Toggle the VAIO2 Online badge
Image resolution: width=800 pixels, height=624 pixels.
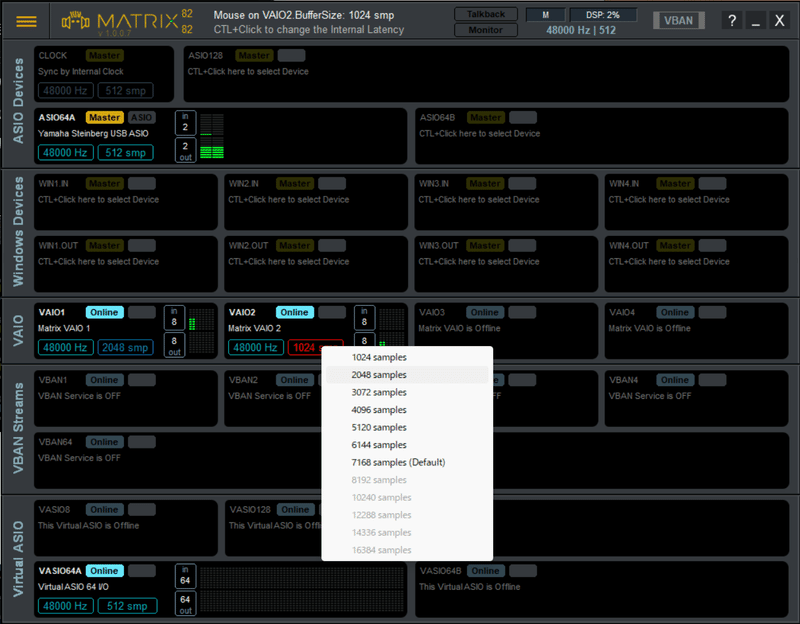tap(294, 312)
